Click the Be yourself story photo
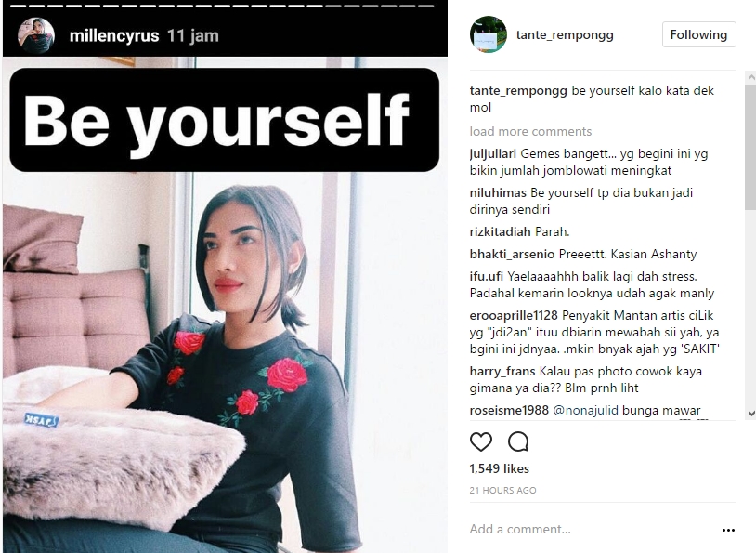 225,305
